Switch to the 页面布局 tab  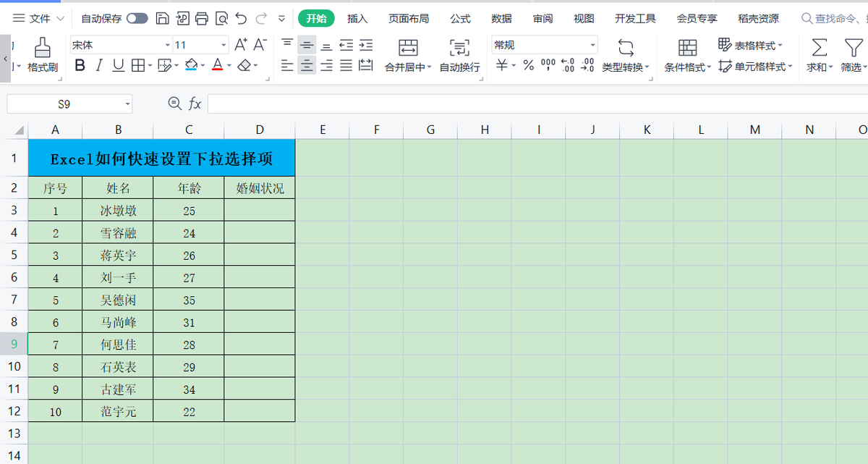tap(409, 19)
